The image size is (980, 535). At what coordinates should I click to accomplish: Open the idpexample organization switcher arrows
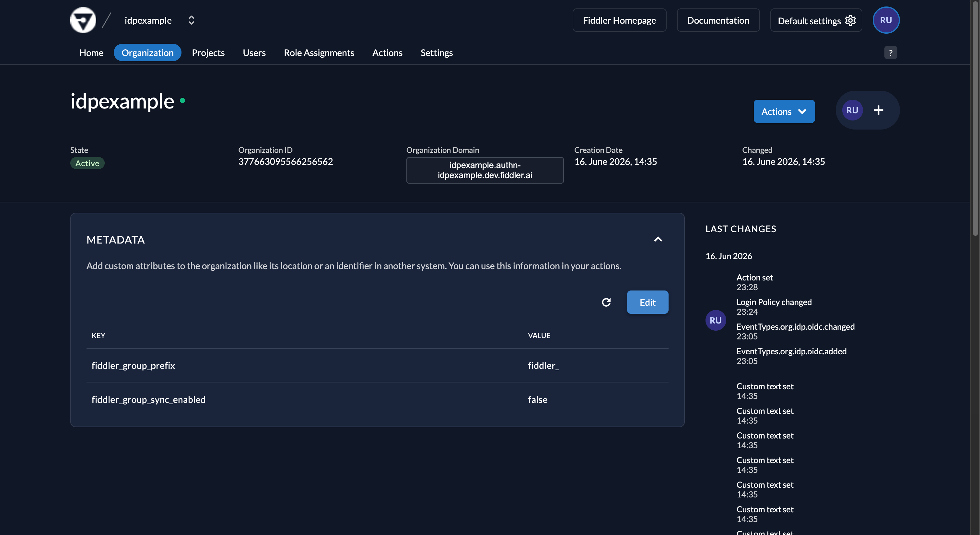[x=191, y=20]
